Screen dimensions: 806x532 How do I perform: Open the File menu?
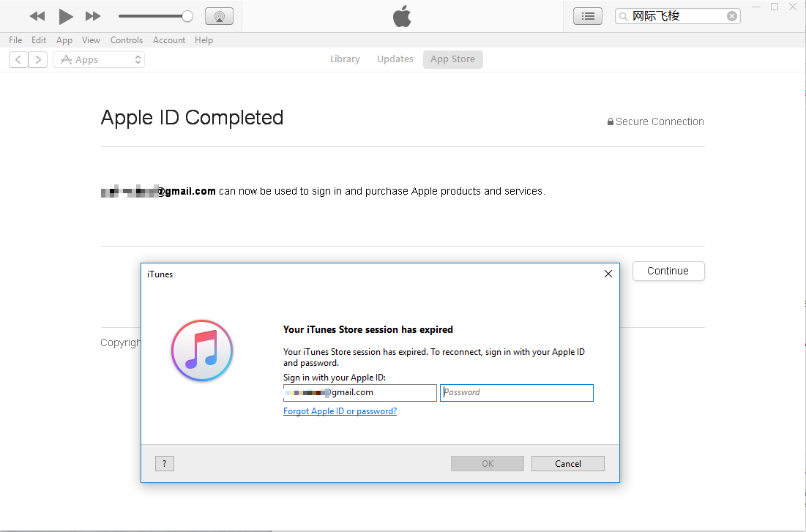point(15,40)
